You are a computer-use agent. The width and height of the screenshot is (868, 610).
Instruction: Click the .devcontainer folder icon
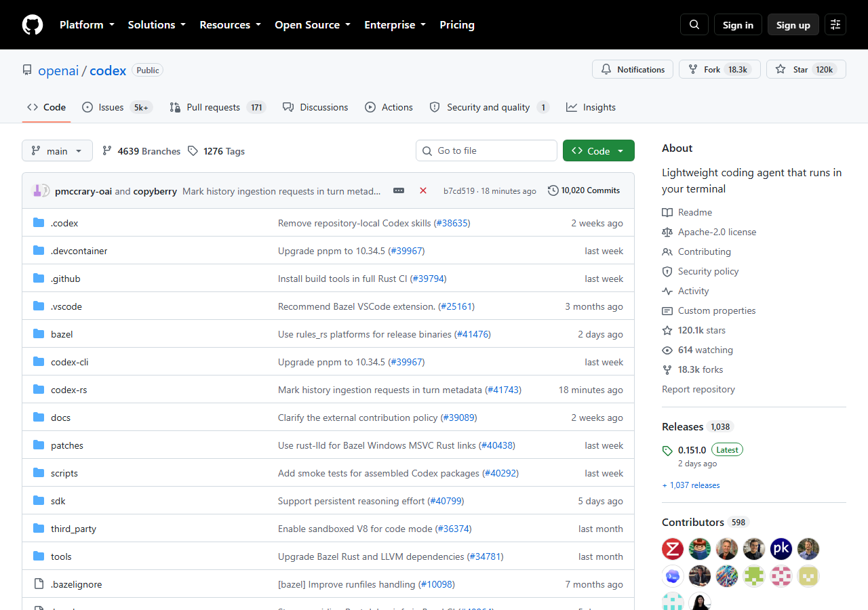point(39,251)
